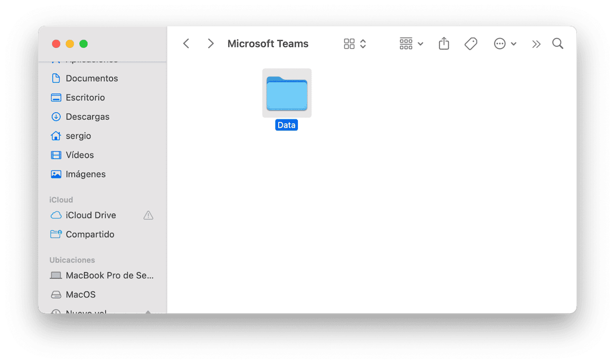Switch to icon grid view
The image size is (615, 364).
click(349, 44)
